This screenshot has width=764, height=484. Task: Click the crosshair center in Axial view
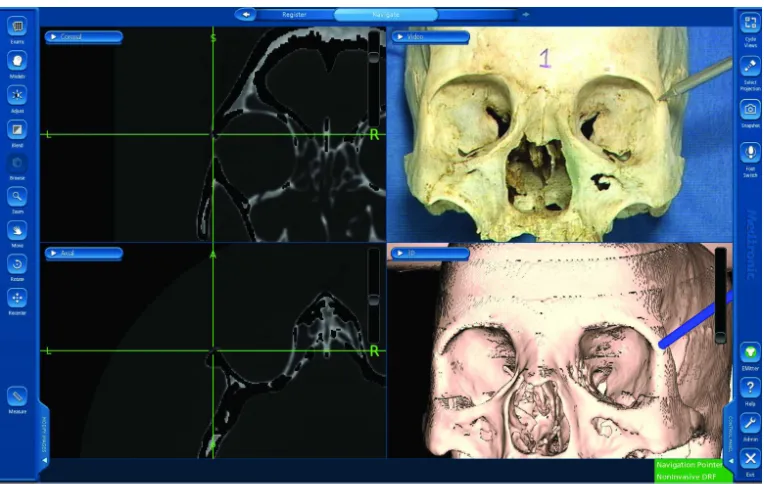213,350
